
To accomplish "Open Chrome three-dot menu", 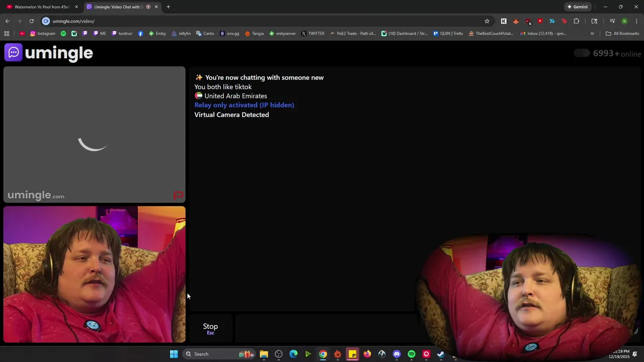I will (636, 21).
